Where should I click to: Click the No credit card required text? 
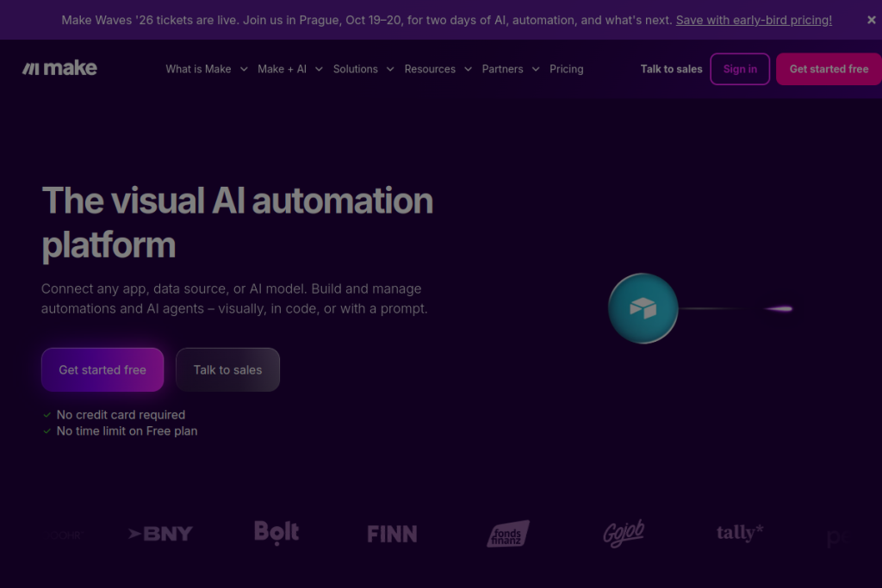click(x=121, y=415)
